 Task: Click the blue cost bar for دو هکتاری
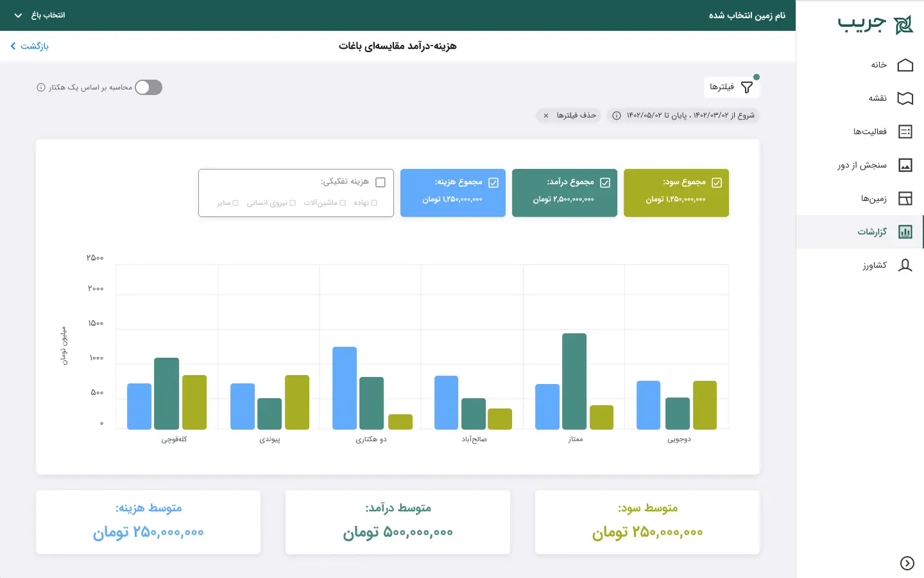(345, 388)
